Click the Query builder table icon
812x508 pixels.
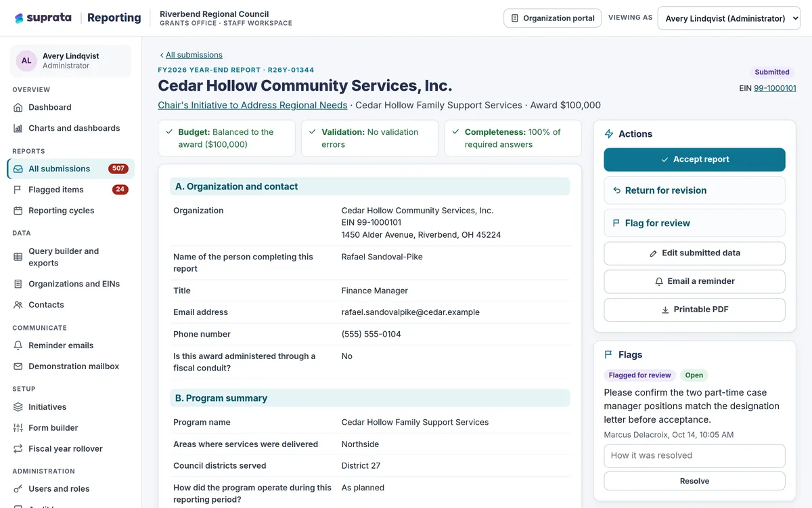click(x=18, y=257)
